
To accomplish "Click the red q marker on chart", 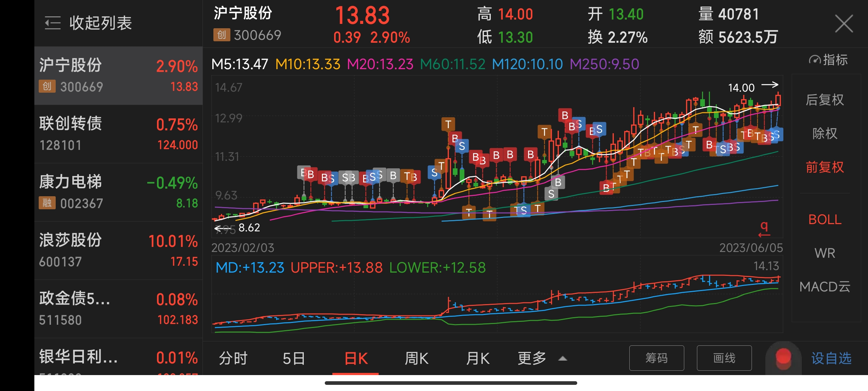I will (764, 229).
